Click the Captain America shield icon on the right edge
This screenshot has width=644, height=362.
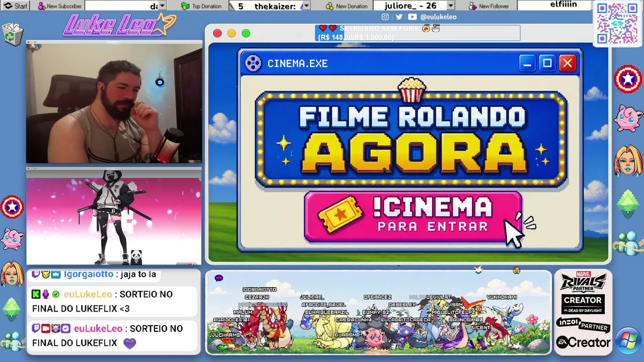point(628,79)
